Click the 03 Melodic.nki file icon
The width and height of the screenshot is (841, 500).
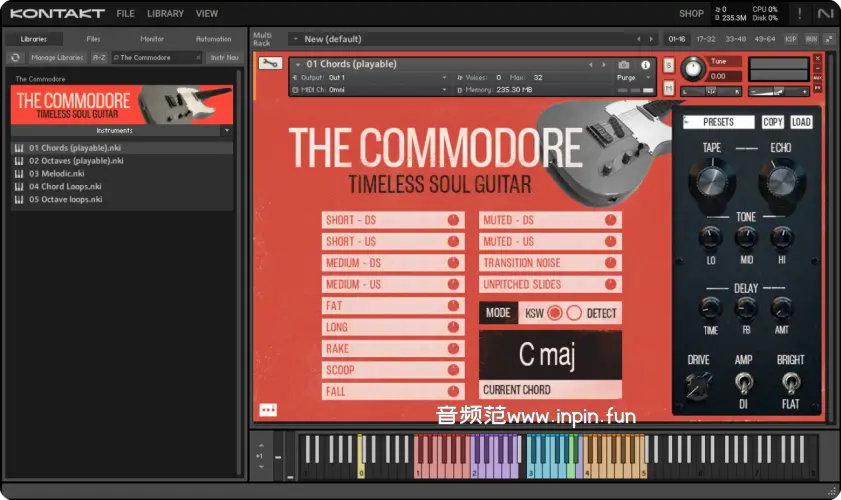click(19, 174)
